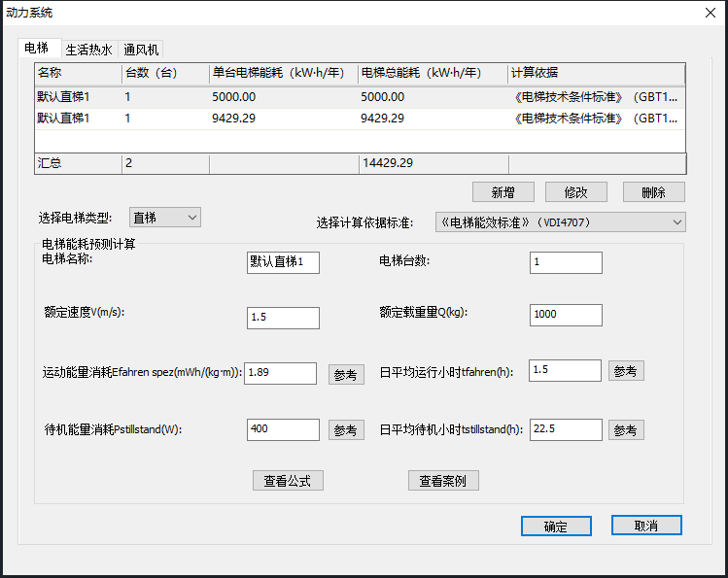Click the 电梯总能耗 column header

[433, 73]
